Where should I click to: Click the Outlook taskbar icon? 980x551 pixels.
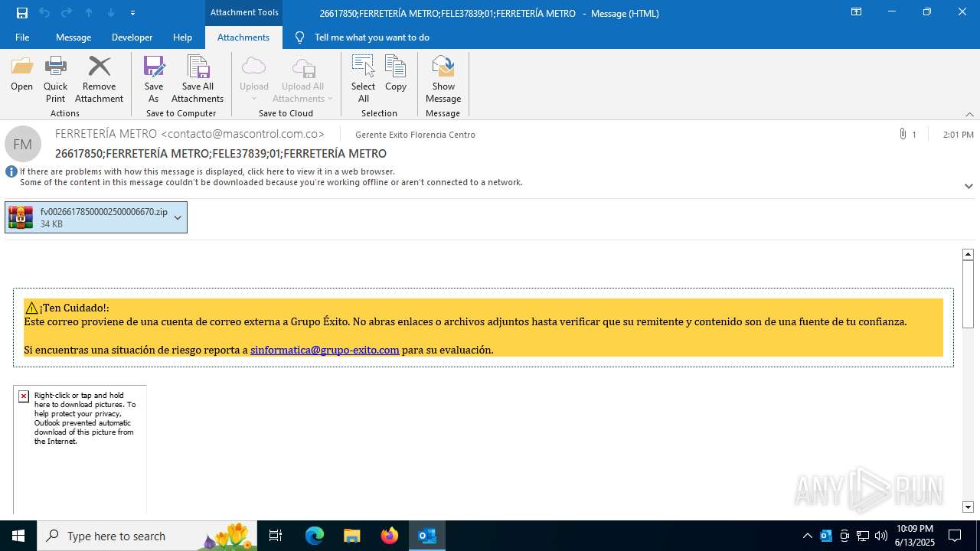click(426, 536)
